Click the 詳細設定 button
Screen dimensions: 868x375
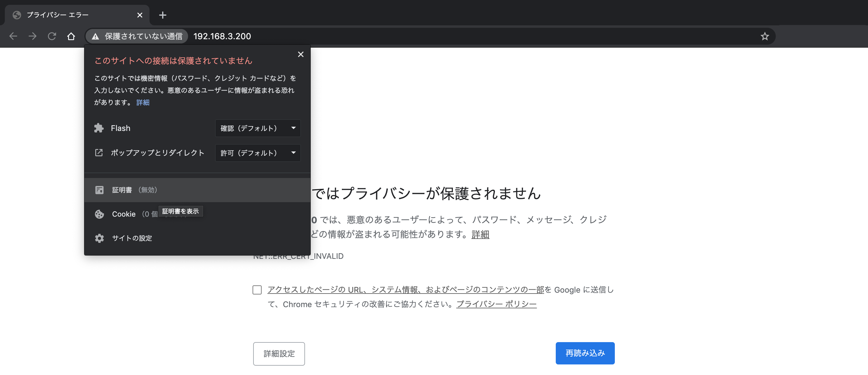tap(279, 354)
